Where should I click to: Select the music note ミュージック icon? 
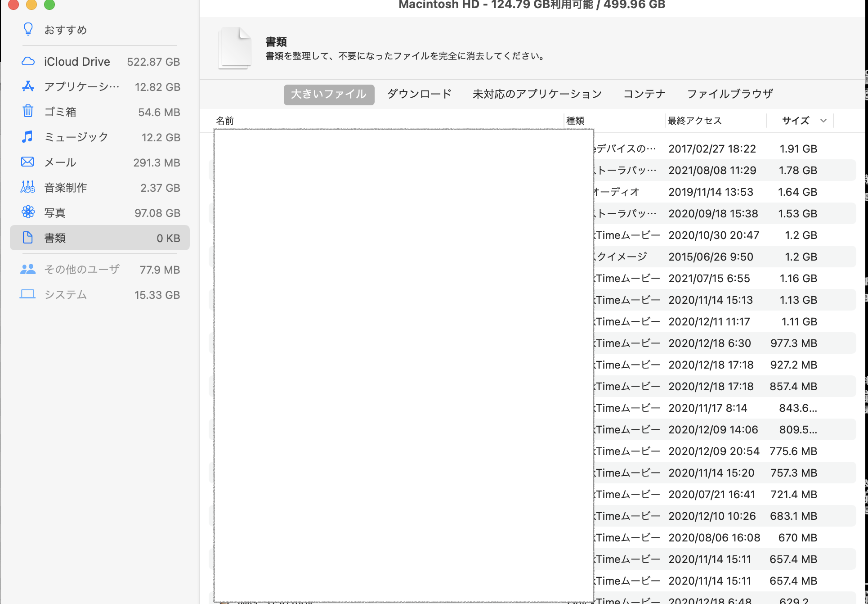click(28, 136)
